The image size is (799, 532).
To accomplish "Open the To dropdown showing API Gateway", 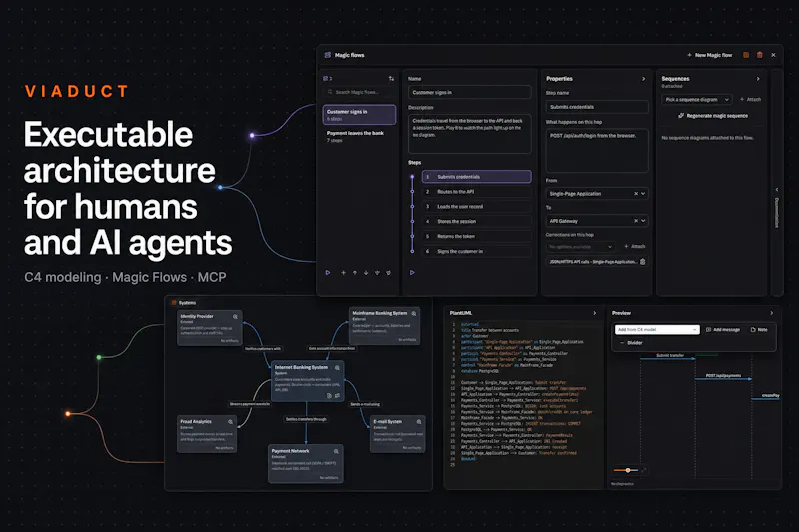I will [596, 221].
